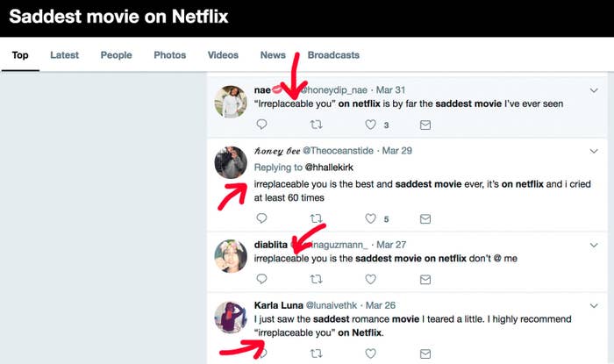The image size is (614, 364).
Task: Open the @lunaivethk handle link
Action: 332,305
